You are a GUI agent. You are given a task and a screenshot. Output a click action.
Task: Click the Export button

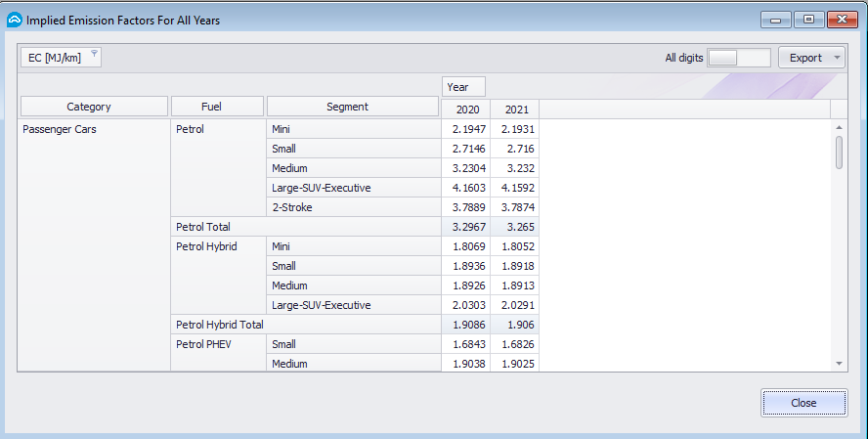click(805, 58)
